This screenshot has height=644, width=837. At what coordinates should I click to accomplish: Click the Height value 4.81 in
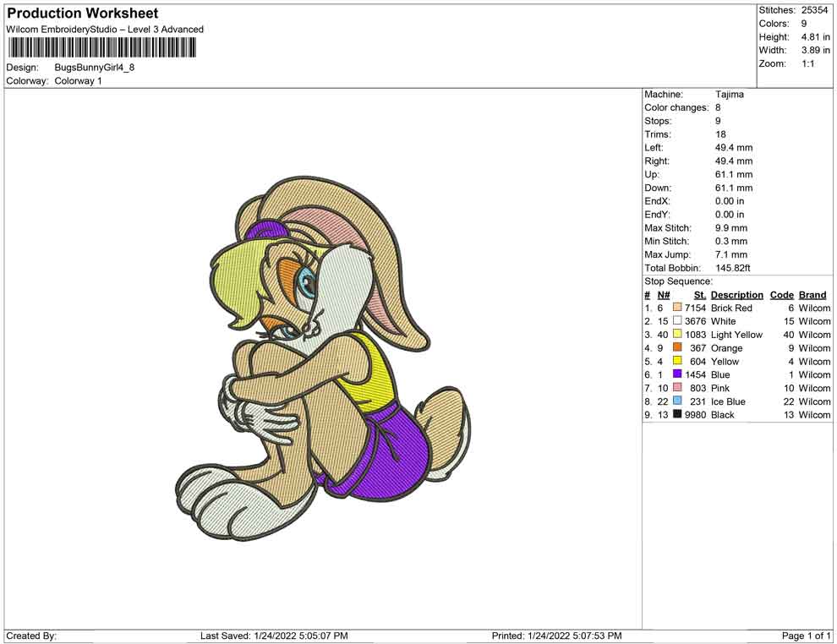(815, 37)
